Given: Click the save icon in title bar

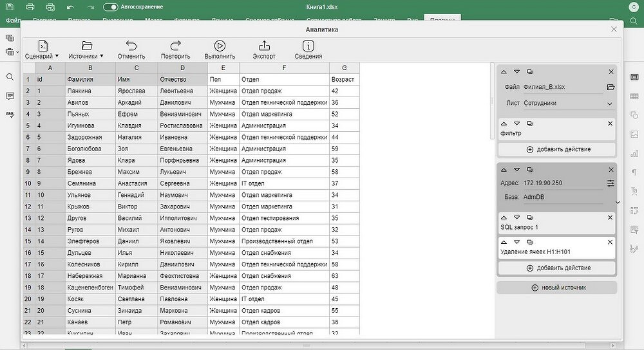Looking at the screenshot, I should click(x=10, y=7).
